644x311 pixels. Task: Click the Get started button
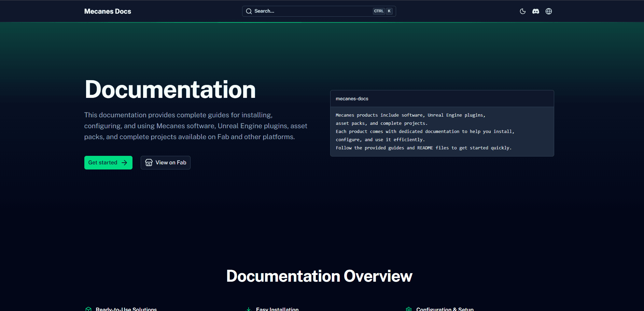tap(108, 163)
